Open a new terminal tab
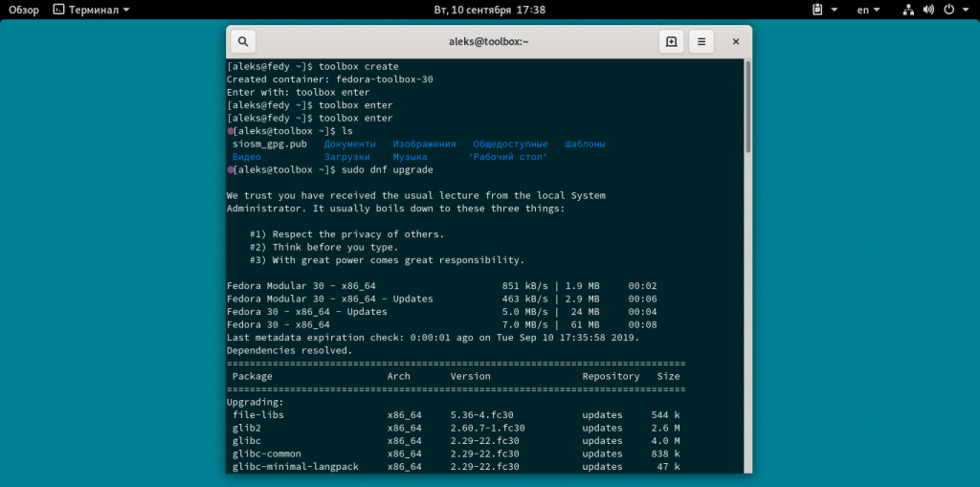Image resolution: width=980 pixels, height=487 pixels. (x=671, y=42)
